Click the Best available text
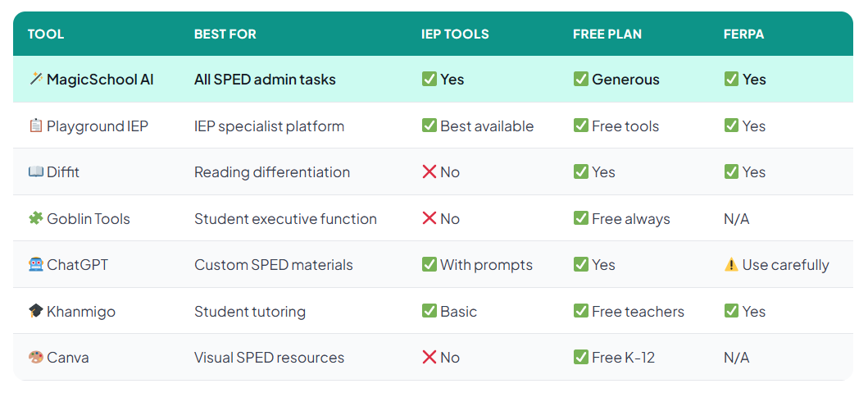This screenshot has width=868, height=402. 487,126
